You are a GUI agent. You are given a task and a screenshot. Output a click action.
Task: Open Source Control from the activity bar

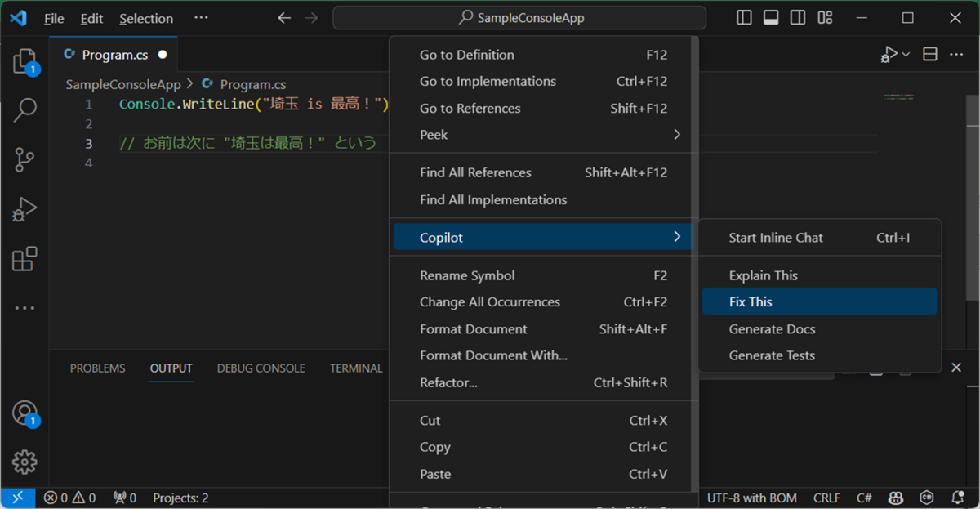coord(25,160)
